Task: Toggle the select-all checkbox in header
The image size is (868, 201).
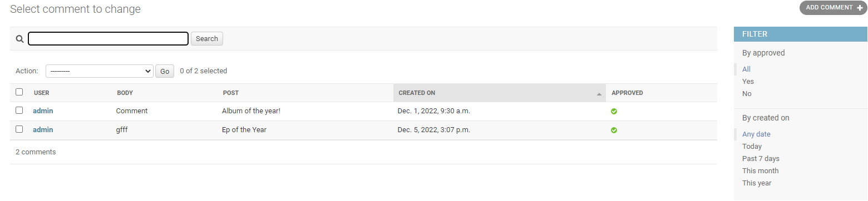Action: 19,92
